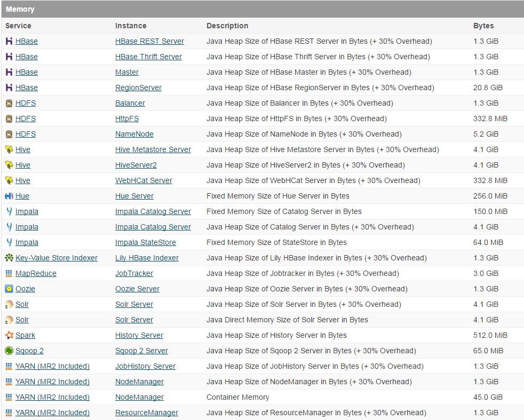Screen dimensions: 524x420
Task: Open the JobTracker instance link
Action: [134, 273]
